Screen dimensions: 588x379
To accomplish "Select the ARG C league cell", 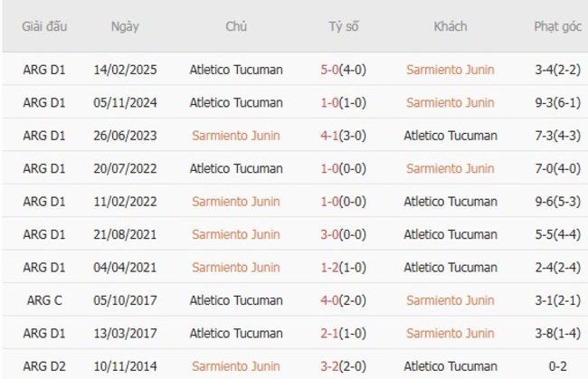I will [x=44, y=300].
